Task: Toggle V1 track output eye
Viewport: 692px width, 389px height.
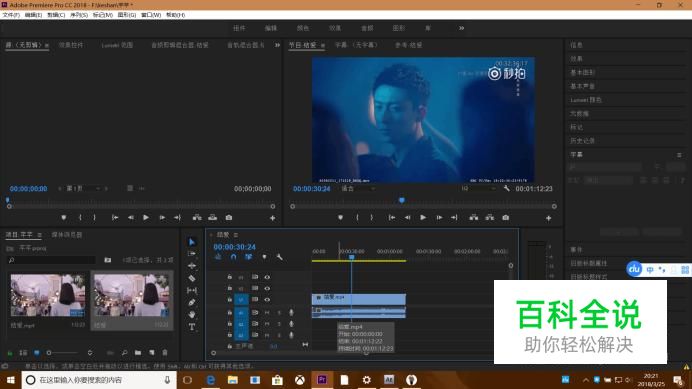Action: point(267,299)
